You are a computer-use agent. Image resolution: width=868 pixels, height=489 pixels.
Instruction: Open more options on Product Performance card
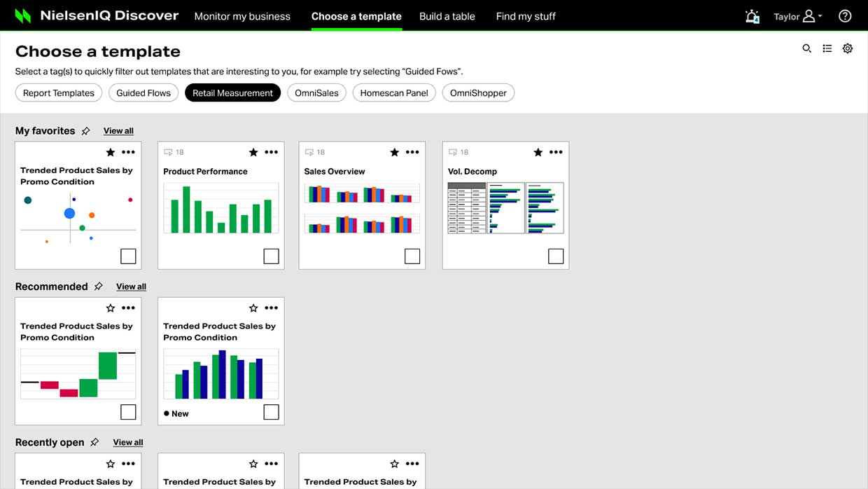272,152
